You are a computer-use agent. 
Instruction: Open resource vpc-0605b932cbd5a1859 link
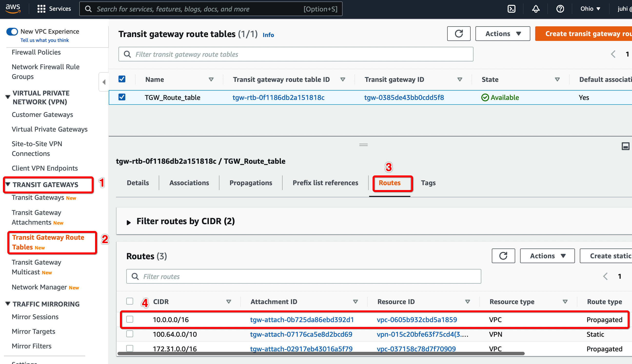pos(417,319)
